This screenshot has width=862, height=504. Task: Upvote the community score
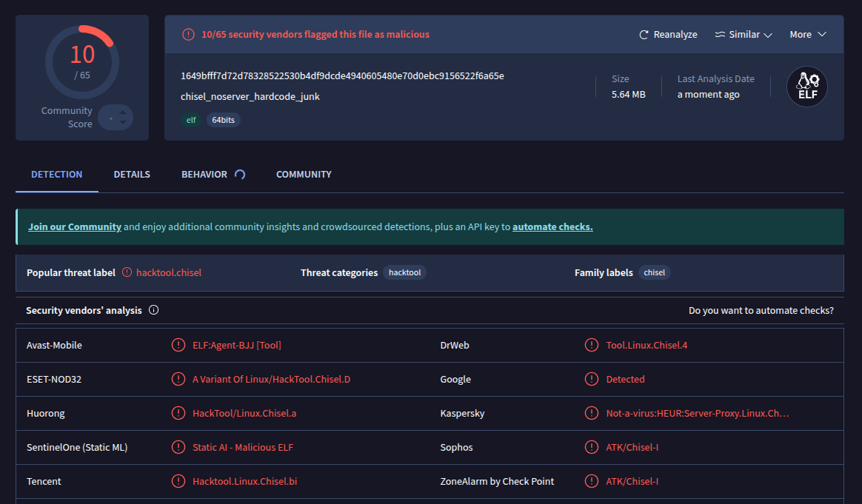tap(123, 112)
